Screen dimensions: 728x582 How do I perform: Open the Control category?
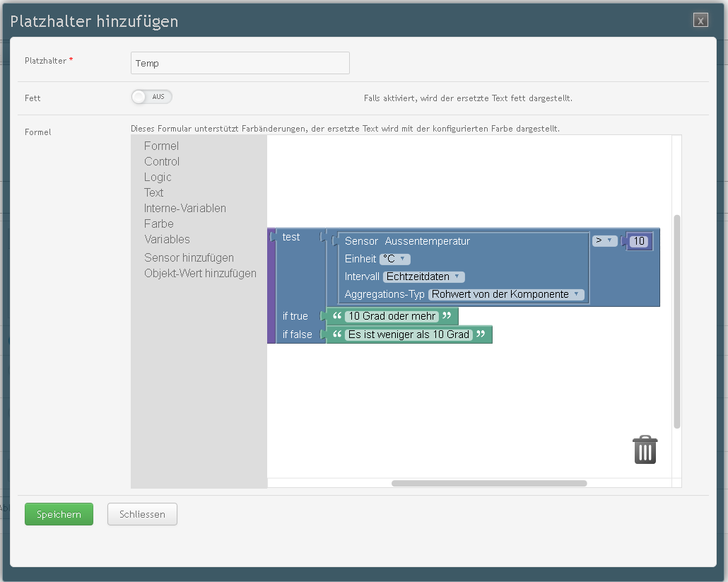pyautogui.click(x=162, y=162)
